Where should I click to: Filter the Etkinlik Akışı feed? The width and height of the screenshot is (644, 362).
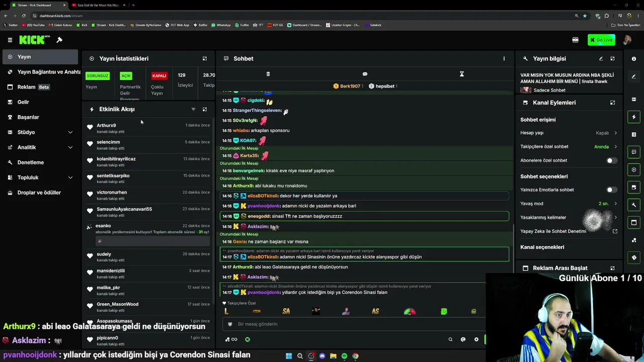point(193,109)
